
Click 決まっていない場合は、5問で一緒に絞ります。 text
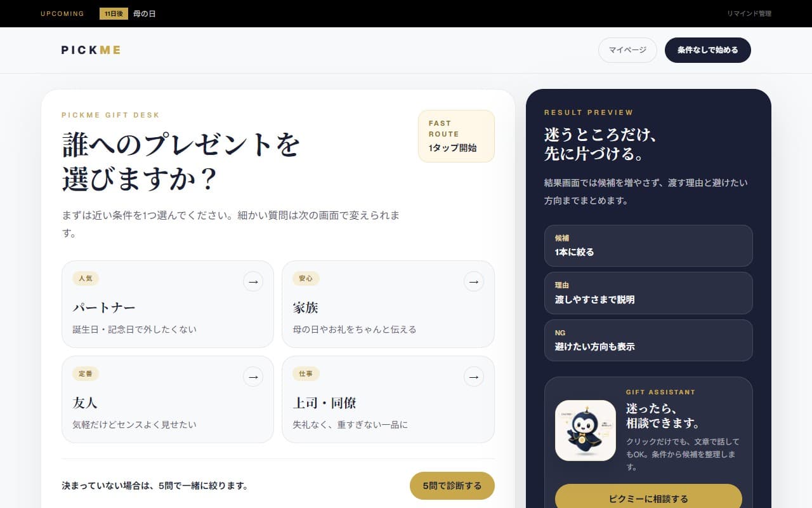pyautogui.click(x=155, y=486)
